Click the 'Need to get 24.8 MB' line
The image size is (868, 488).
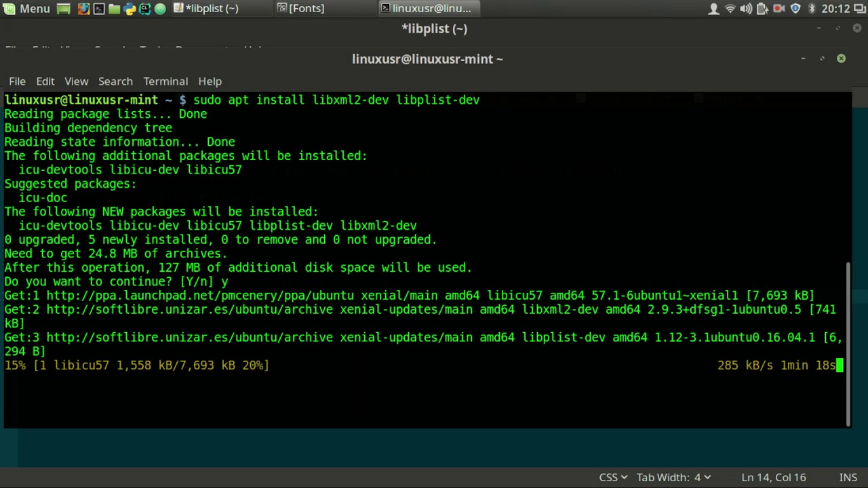116,253
